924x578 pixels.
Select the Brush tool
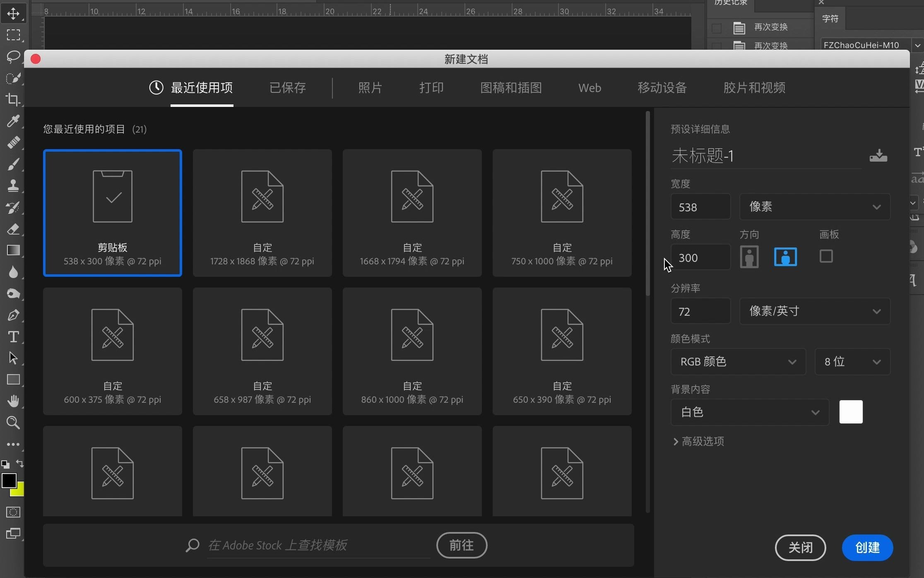[x=13, y=164]
